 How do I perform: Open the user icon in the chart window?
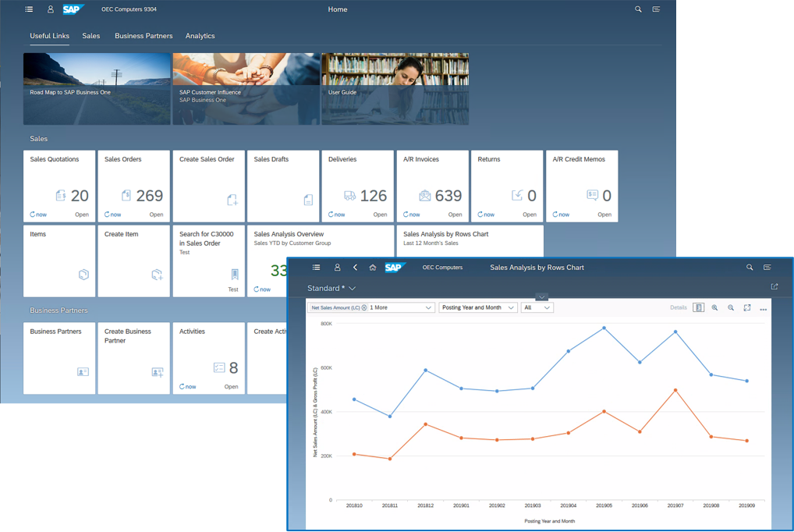(337, 268)
